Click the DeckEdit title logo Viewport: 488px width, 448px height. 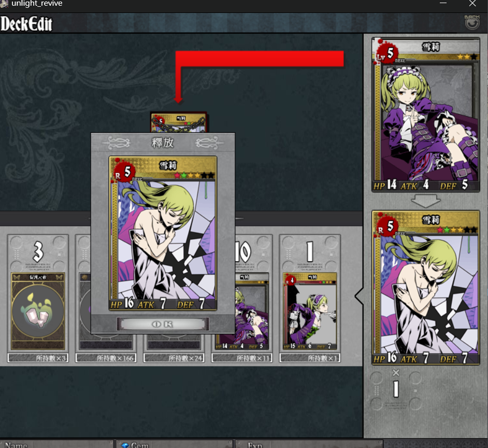pyautogui.click(x=26, y=24)
